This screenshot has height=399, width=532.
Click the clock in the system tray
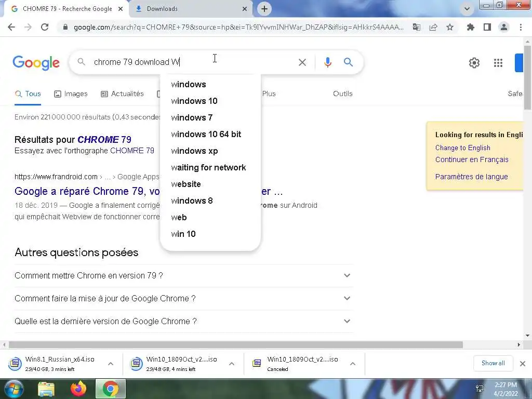506,389
